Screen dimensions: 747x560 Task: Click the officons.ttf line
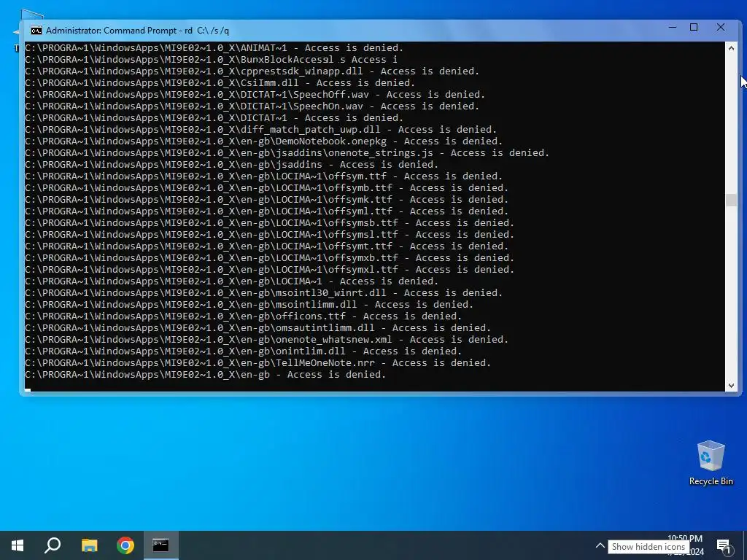click(244, 316)
